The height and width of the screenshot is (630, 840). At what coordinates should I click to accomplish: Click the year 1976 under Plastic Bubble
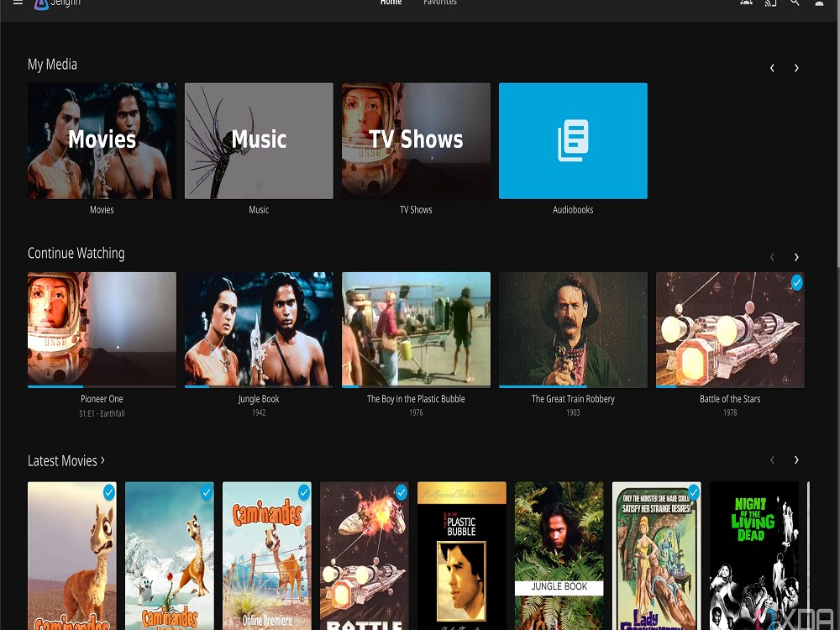pyautogui.click(x=416, y=412)
